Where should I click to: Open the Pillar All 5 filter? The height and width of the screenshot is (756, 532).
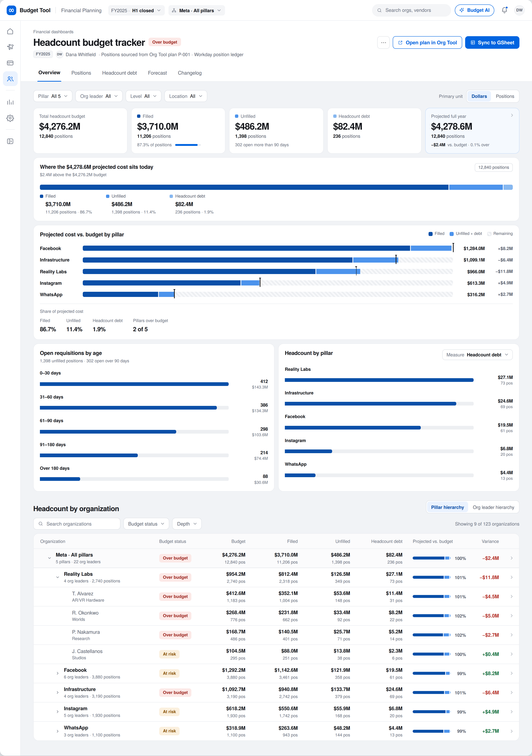(53, 96)
